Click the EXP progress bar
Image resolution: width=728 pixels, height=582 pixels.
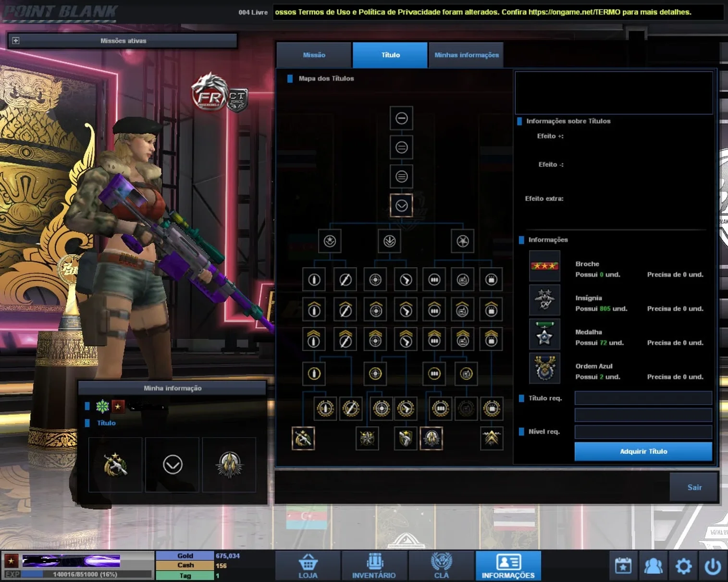tap(86, 574)
